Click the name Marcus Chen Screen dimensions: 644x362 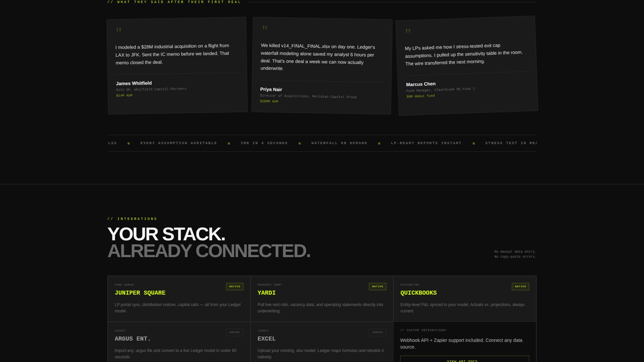tap(421, 84)
